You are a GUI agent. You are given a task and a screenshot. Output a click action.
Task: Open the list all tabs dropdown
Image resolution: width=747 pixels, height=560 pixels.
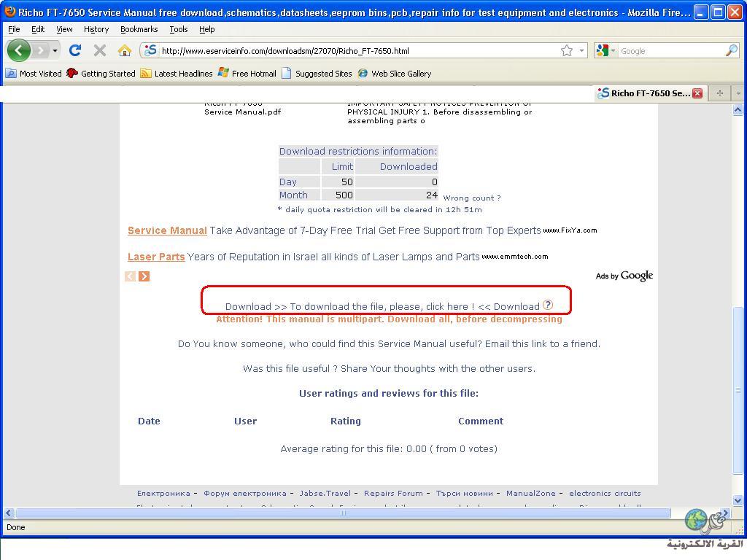(x=738, y=93)
